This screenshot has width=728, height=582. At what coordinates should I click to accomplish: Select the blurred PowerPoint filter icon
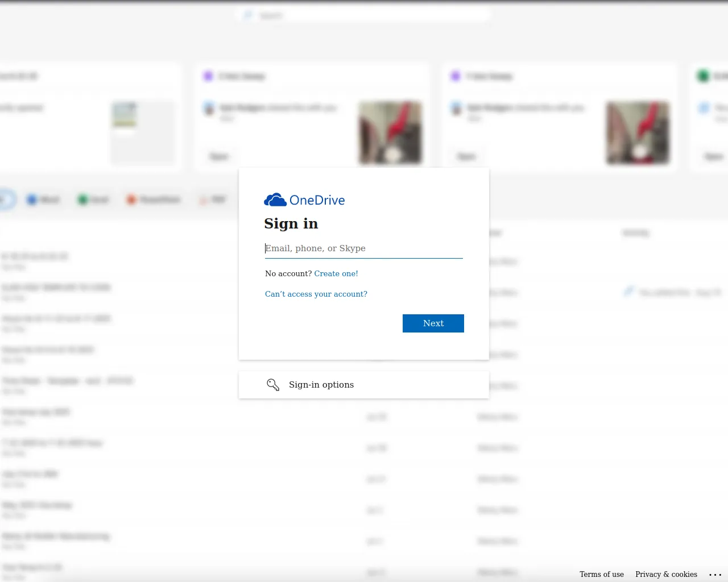[131, 199]
